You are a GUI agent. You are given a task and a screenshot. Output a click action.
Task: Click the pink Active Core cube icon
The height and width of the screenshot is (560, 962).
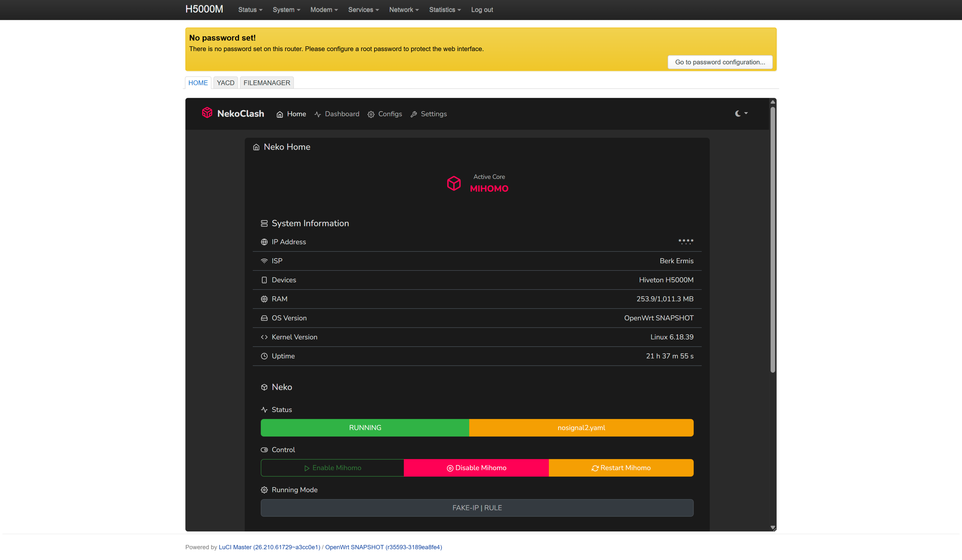454,184
